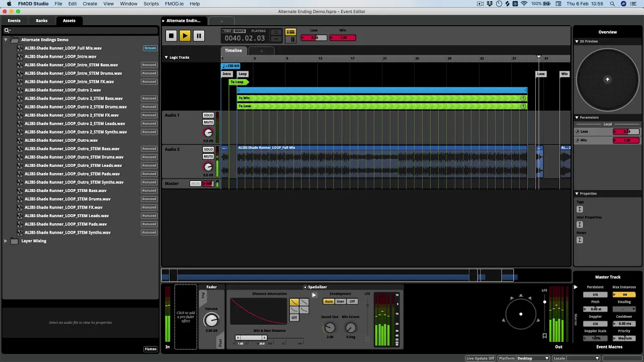The height and width of the screenshot is (362, 644).
Task: Click the Tags edit icon in Properties
Action: coord(580,209)
